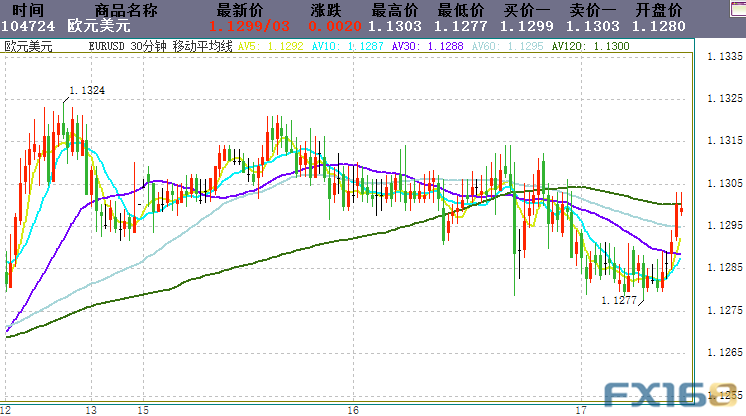
Task: Click the 1.1335 price axis label
Action: (725, 57)
